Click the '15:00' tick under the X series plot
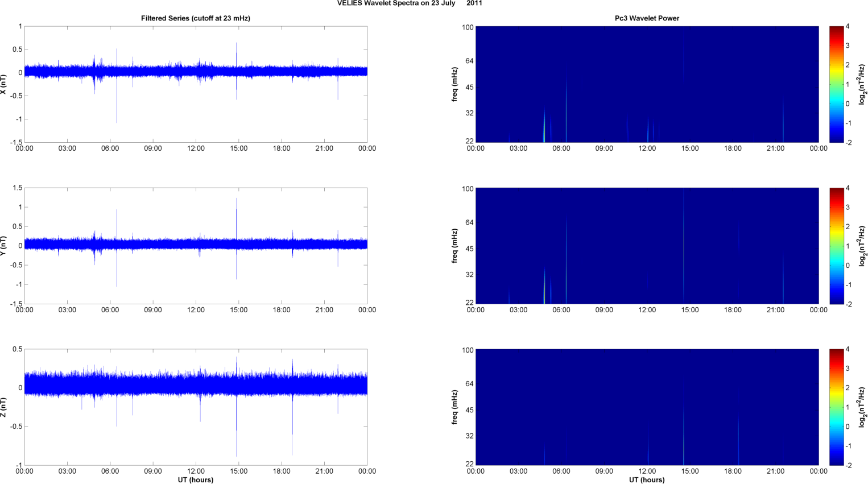This screenshot has width=868, height=484. [x=238, y=148]
